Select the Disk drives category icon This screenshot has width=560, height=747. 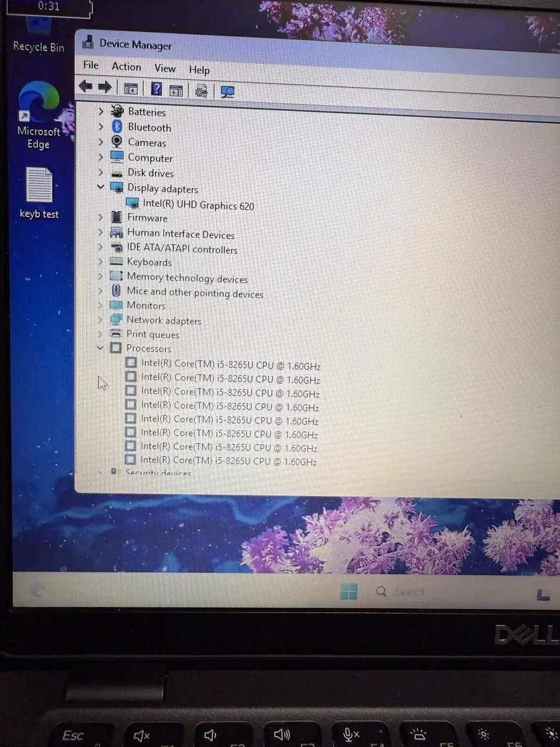pyautogui.click(x=116, y=172)
